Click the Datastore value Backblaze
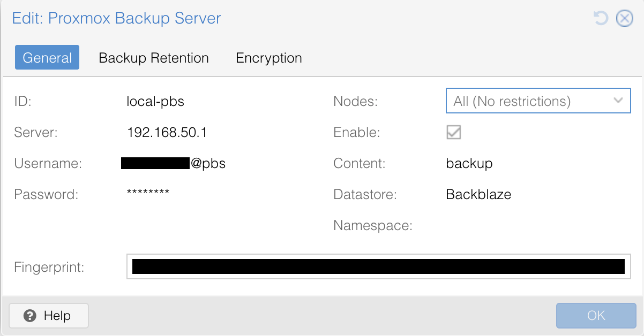This screenshot has height=336, width=644. (x=479, y=194)
